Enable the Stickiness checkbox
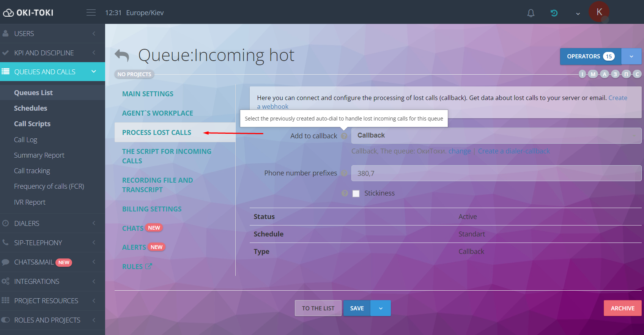 356,194
